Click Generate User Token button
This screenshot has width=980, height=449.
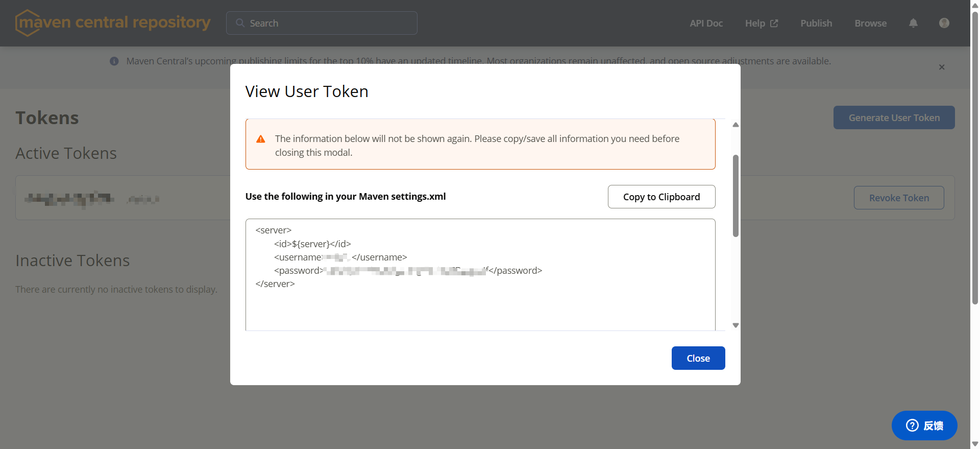coord(894,117)
